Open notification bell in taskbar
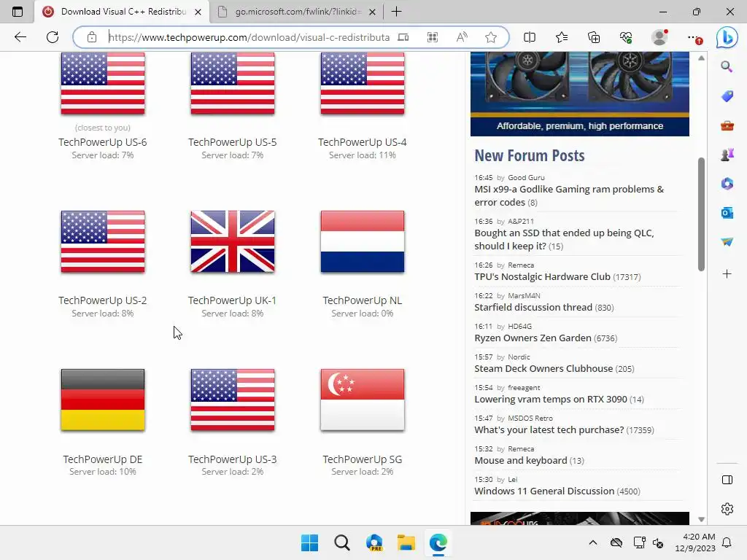The height and width of the screenshot is (560, 747). coord(727,542)
